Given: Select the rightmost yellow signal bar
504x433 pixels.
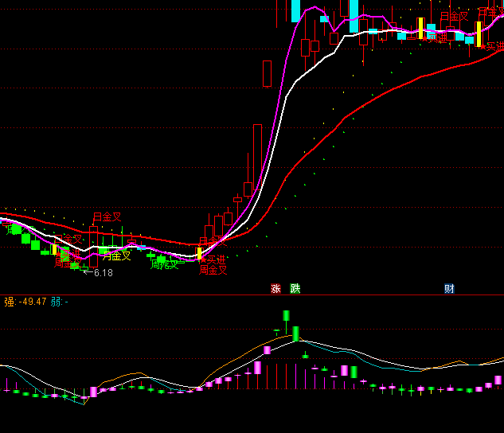Looking at the screenshot, I should point(479,33).
